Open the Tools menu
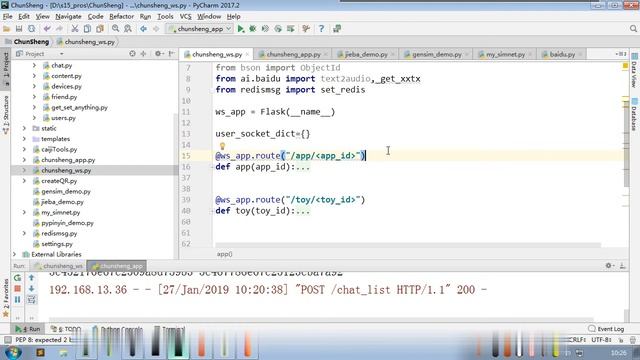Screen dimensions: 640x360 point(165,17)
